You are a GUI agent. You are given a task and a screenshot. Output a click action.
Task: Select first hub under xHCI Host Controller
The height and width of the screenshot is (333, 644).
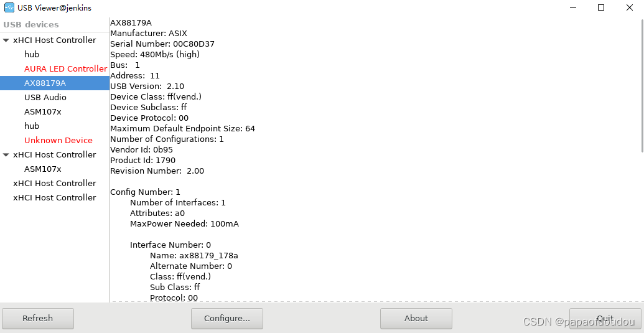click(32, 54)
